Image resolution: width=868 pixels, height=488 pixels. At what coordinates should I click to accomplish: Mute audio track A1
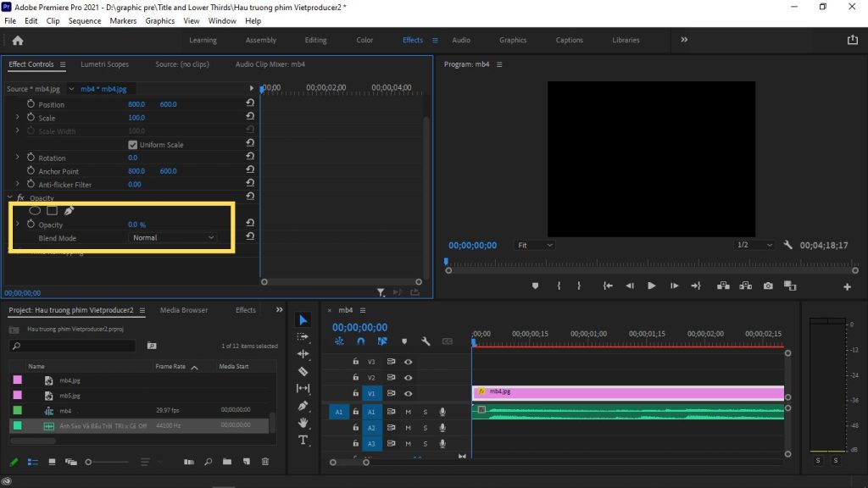(x=408, y=412)
